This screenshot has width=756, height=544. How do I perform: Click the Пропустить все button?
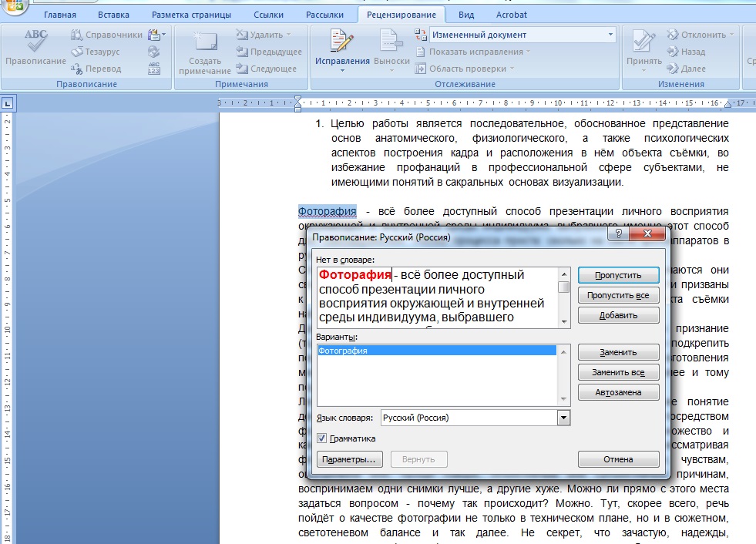click(x=618, y=295)
